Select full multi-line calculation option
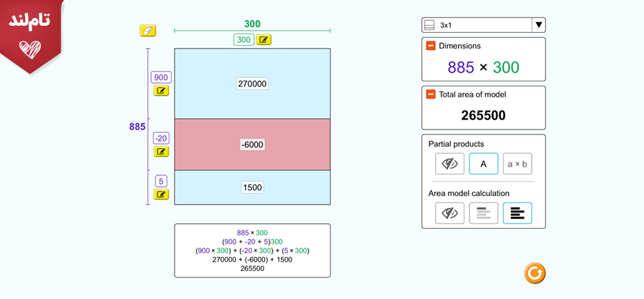The width and height of the screenshot is (644, 299). click(x=517, y=213)
